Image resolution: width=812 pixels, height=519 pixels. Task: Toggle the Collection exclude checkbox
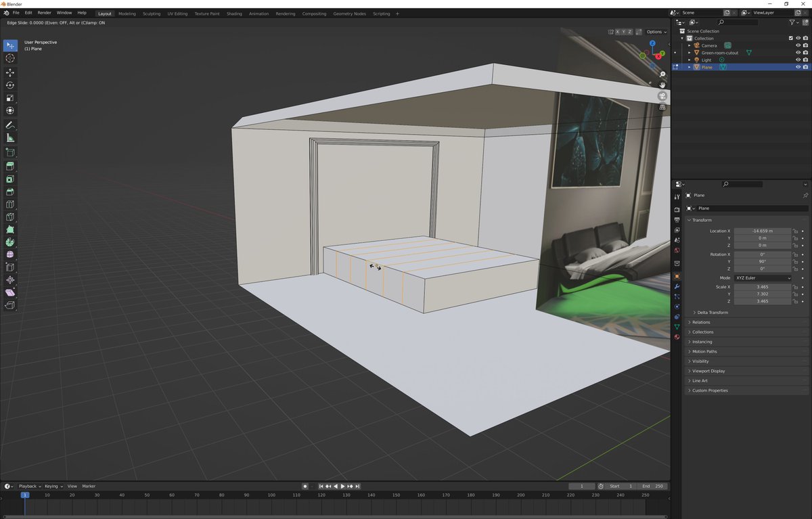coord(790,39)
